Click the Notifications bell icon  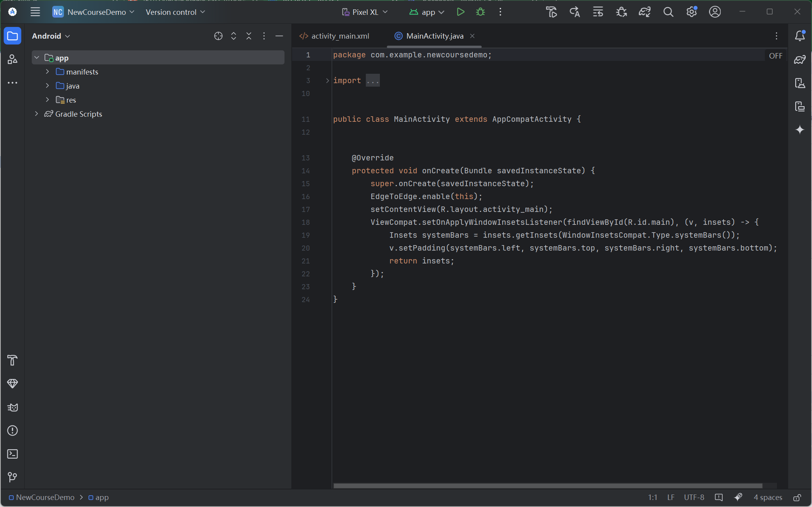tap(800, 36)
